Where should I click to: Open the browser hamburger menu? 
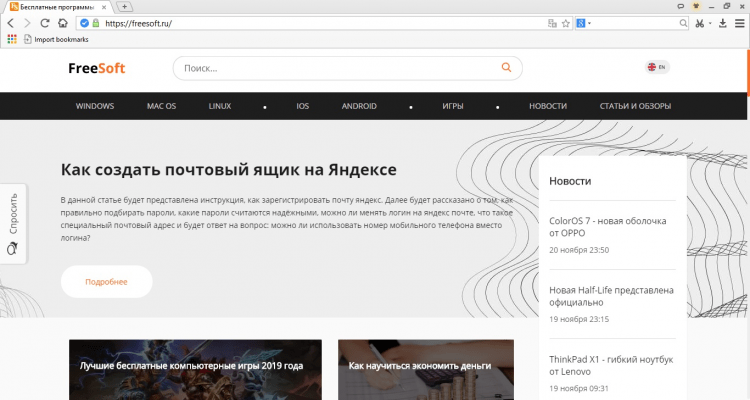click(x=739, y=23)
